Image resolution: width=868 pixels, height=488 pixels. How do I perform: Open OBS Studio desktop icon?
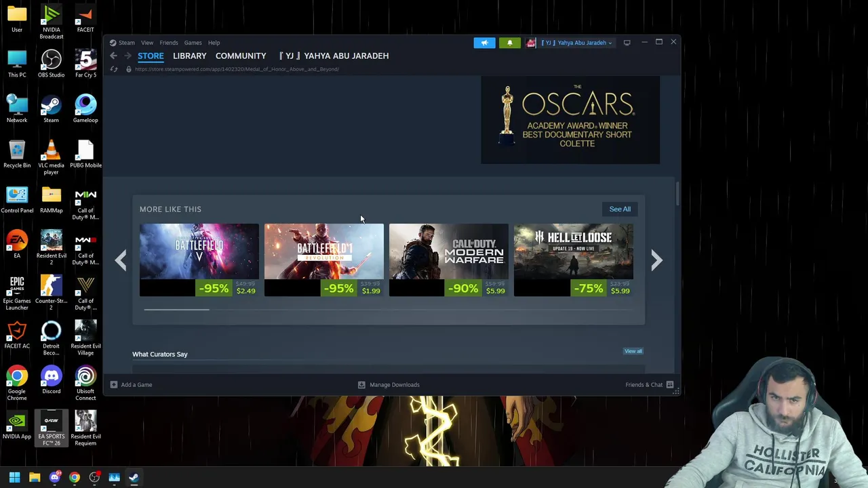(51, 64)
